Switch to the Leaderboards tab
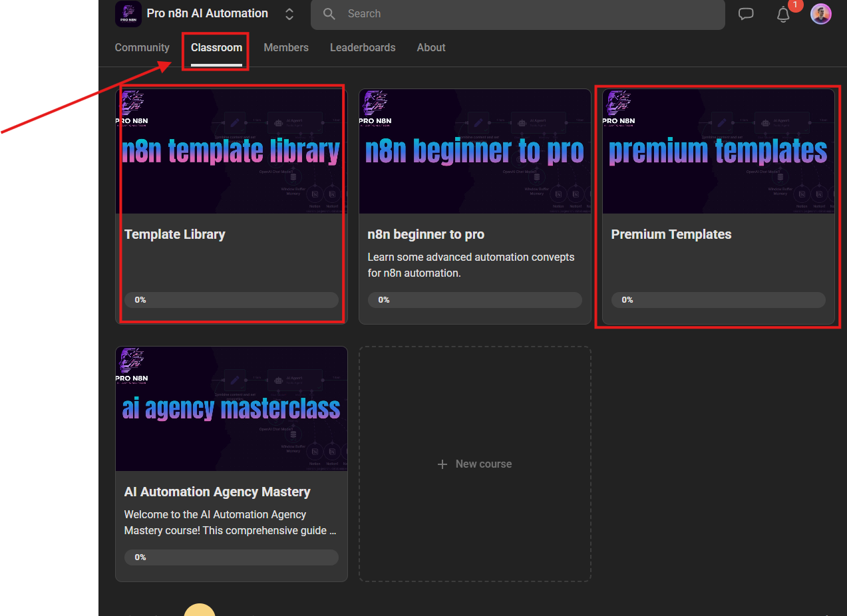Screen dimensions: 847x616 pos(363,48)
